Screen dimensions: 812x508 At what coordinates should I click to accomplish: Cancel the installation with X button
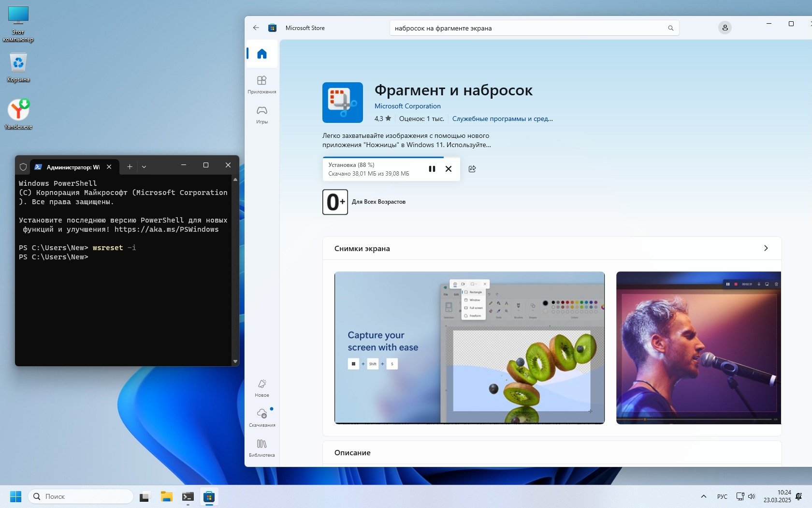coord(449,169)
